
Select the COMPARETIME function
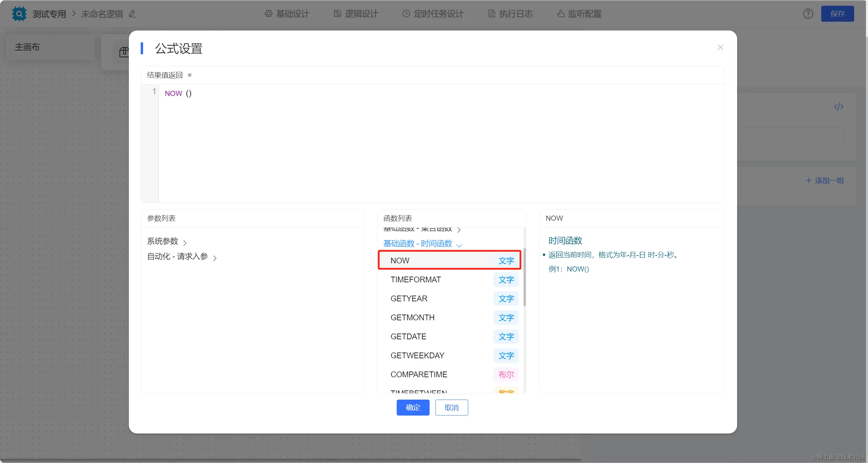[419, 375]
